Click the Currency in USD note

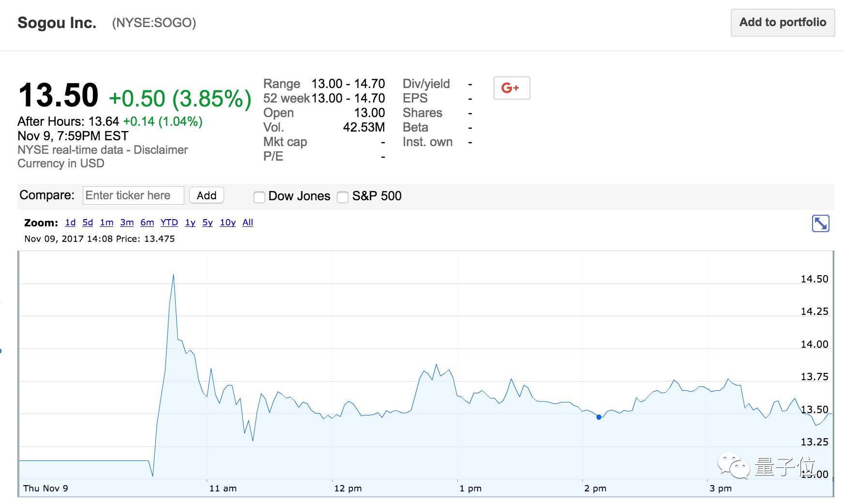[x=61, y=163]
